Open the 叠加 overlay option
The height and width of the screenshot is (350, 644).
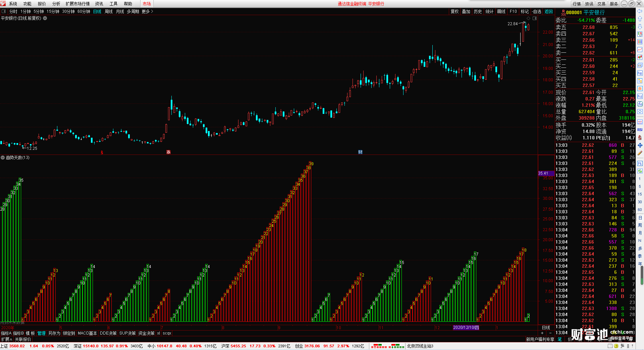click(x=466, y=11)
